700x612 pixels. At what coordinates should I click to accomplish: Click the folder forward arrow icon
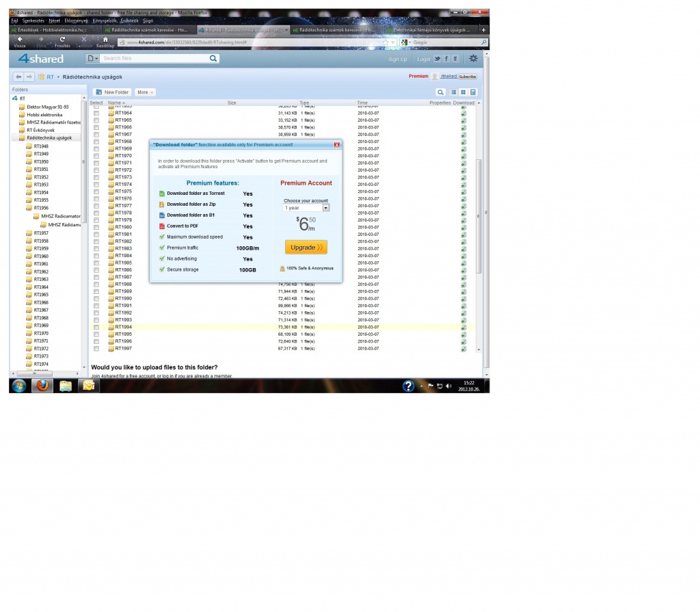click(29, 77)
